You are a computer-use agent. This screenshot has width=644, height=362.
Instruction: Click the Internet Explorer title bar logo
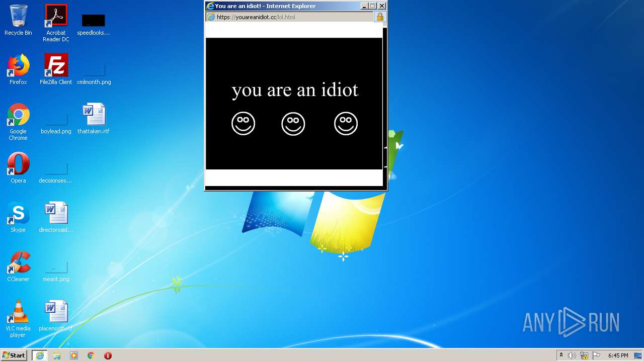pyautogui.click(x=210, y=6)
